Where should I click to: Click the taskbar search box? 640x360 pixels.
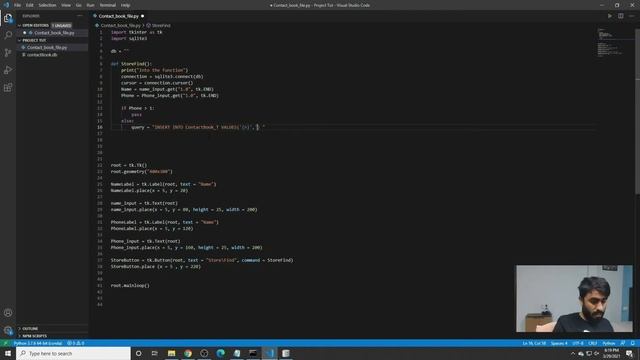(x=73, y=353)
